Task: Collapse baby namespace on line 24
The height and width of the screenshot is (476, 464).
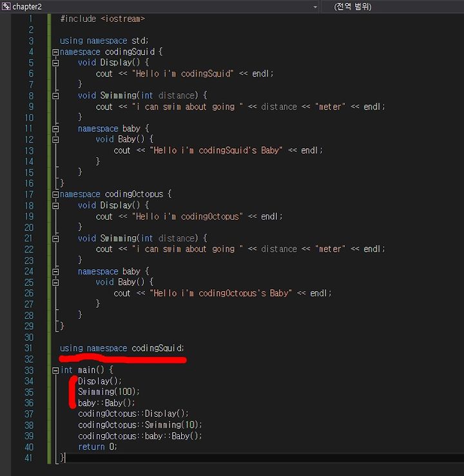Action: coord(55,272)
